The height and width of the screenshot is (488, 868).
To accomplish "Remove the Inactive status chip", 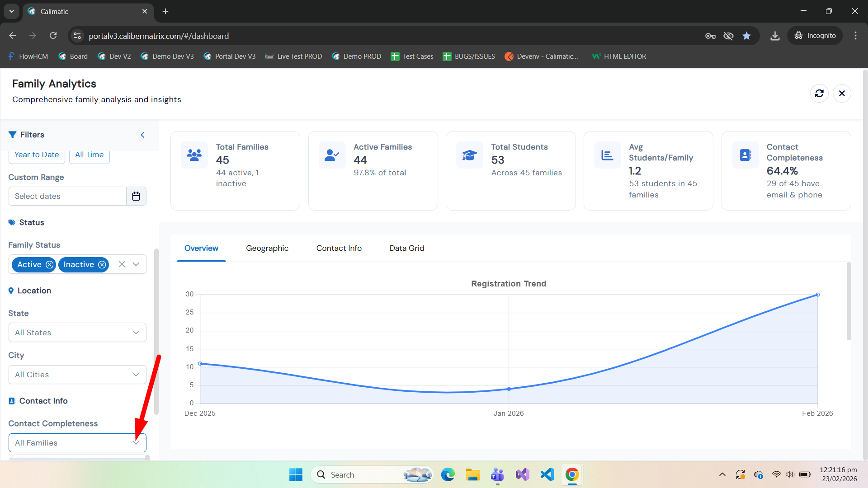I will click(x=102, y=265).
